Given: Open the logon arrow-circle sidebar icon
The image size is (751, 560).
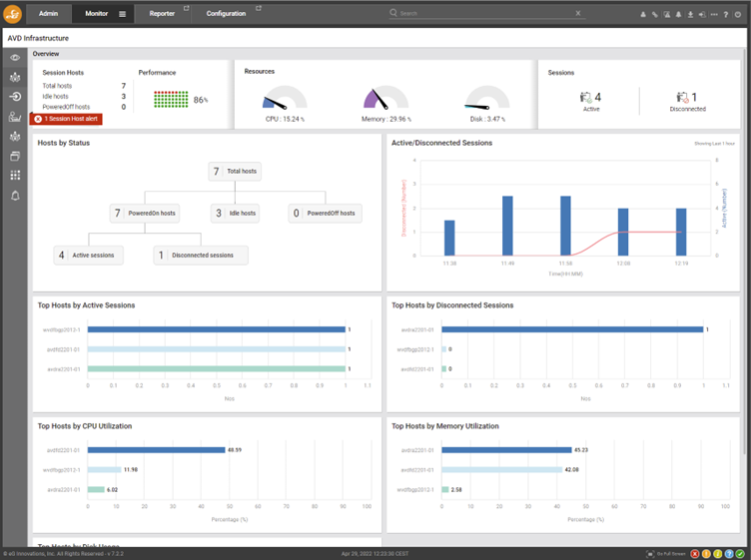Looking at the screenshot, I should (x=15, y=97).
